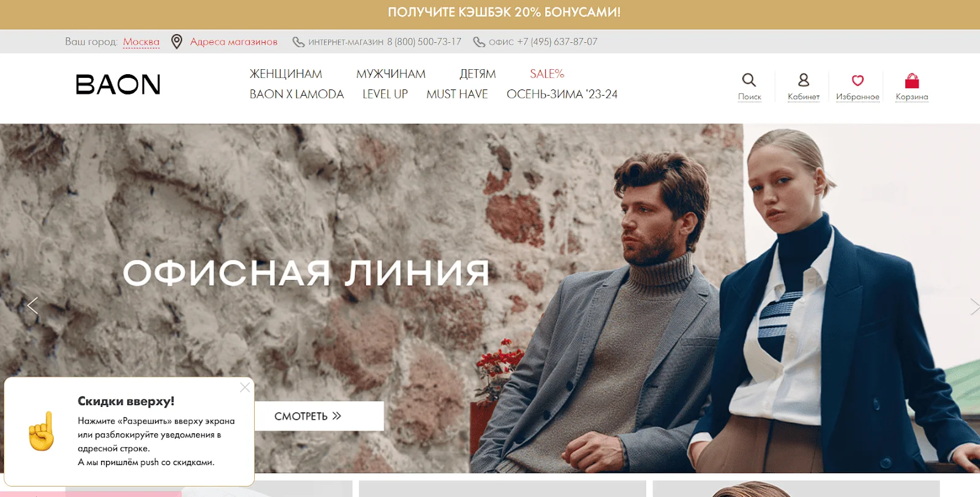Open the Корзина shopping bag icon
Screen dimensions: 980x497
coord(912,80)
